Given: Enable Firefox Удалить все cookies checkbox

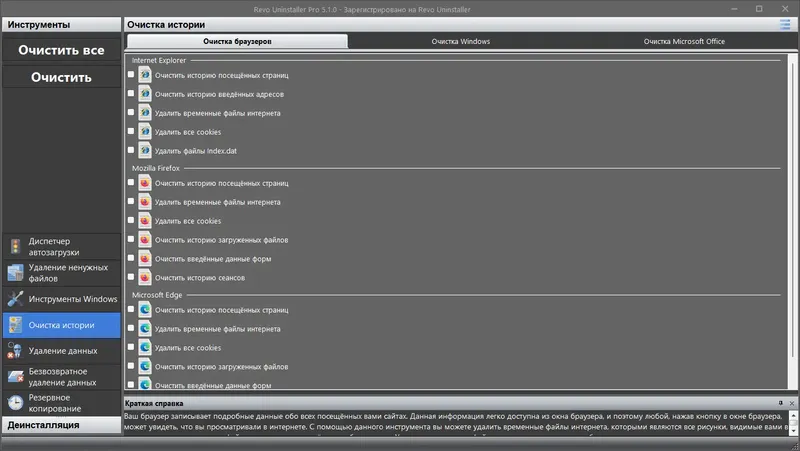Looking at the screenshot, I should tap(131, 220).
